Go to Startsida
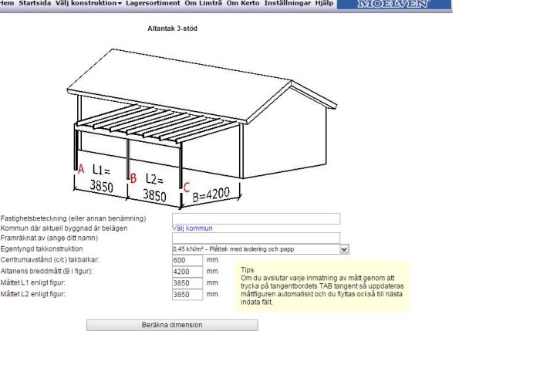540x392 pixels. [x=35, y=3]
